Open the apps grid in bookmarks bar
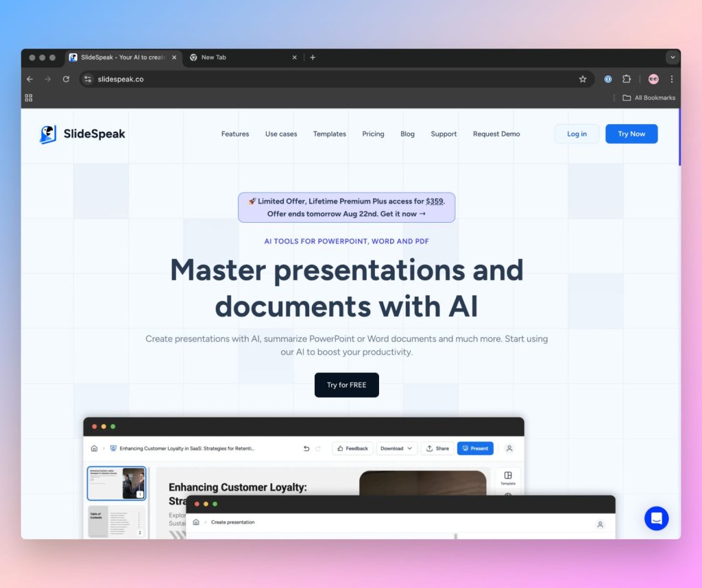Viewport: 702px width, 588px height. tap(29, 97)
